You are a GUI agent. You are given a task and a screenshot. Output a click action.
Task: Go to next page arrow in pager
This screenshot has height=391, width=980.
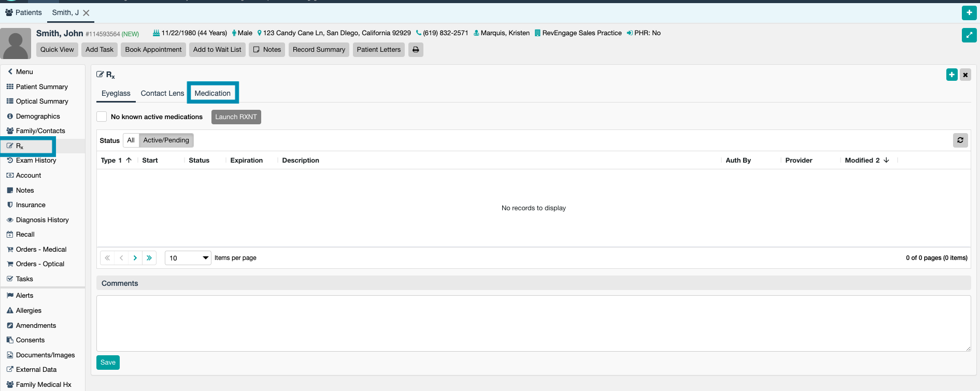tap(135, 258)
